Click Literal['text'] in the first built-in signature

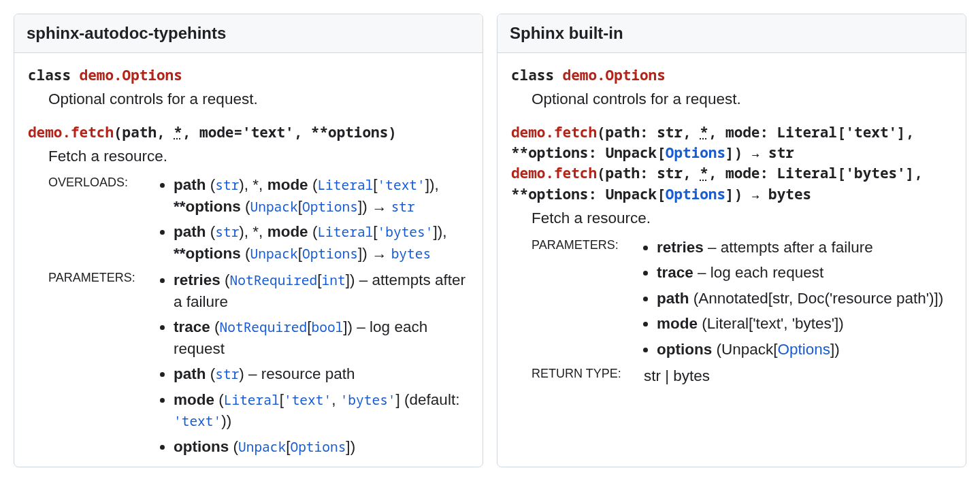tap(841, 133)
